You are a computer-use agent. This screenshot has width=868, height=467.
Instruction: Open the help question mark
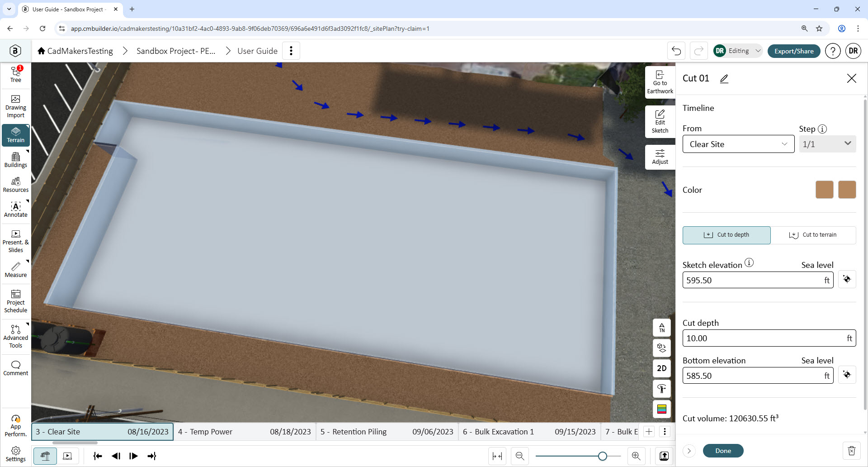[x=833, y=51]
